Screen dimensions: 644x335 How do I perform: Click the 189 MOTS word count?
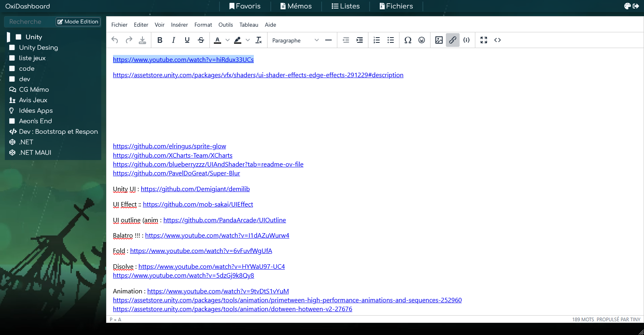[583, 319]
